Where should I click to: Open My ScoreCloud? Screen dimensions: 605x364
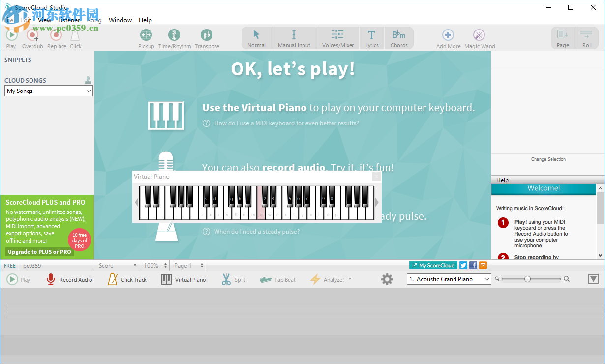pos(433,265)
